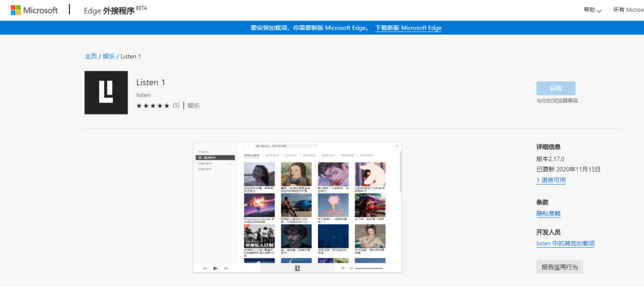The image size is (644, 287).
Task: Click the Listen 1 extension logo
Action: (x=106, y=93)
